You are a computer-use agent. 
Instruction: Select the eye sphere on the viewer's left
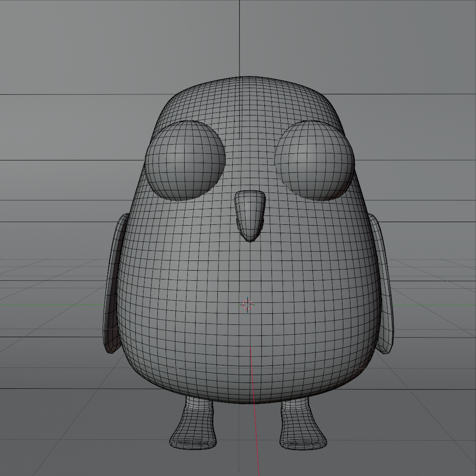pyautogui.click(x=185, y=160)
